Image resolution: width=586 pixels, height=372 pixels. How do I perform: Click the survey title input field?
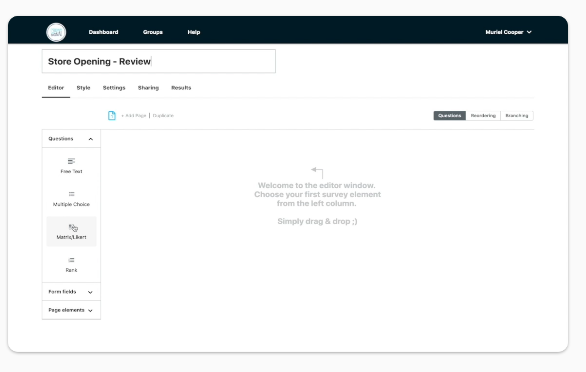(159, 61)
